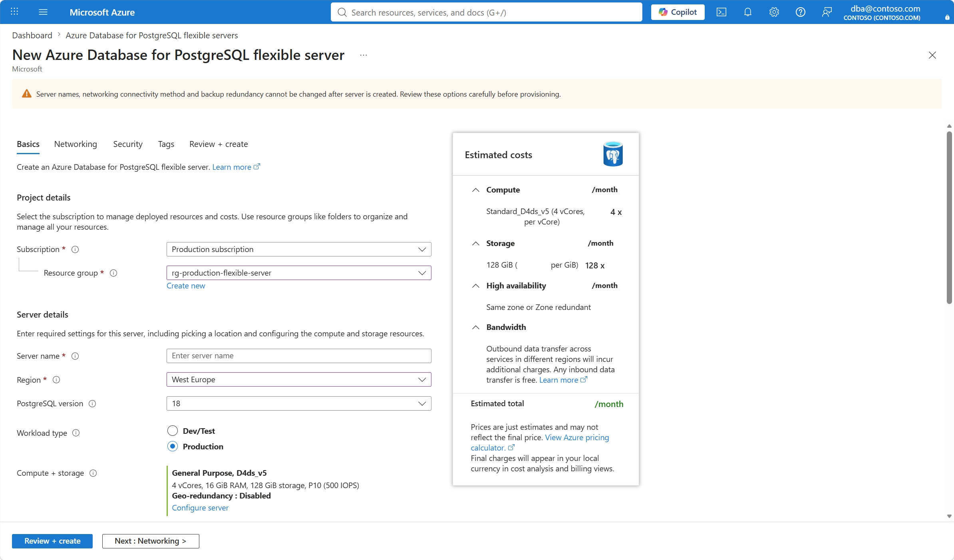Click the blue Review + create button
The image size is (954, 560).
52,541
